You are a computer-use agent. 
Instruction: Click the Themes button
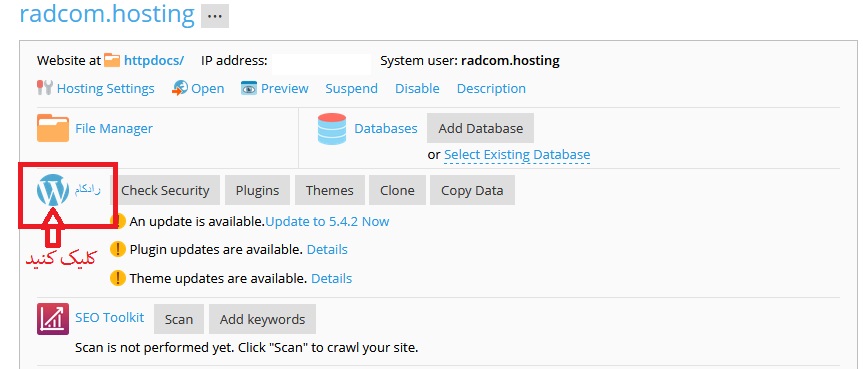coord(330,191)
